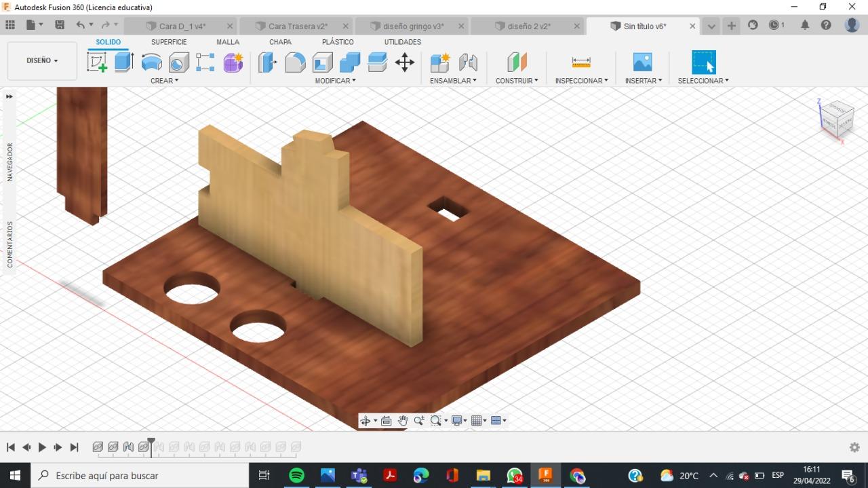Switch to the CHAPA tab
Screen dimensions: 868x488
coord(280,42)
